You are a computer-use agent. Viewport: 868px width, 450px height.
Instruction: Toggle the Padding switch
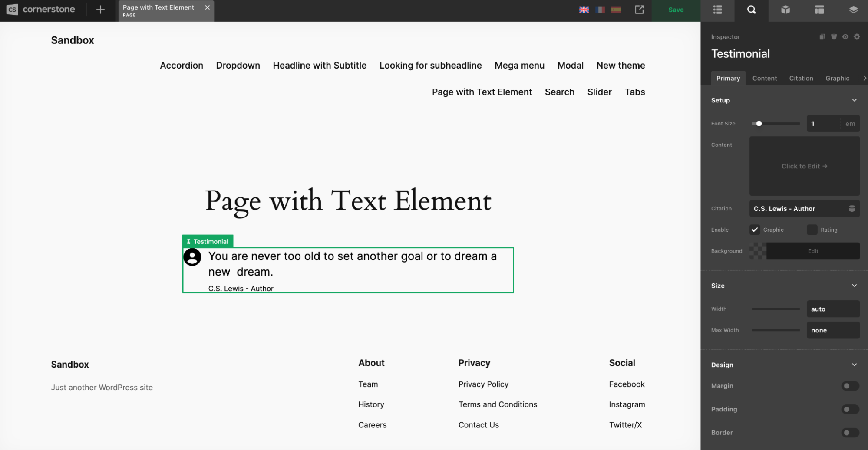point(850,409)
